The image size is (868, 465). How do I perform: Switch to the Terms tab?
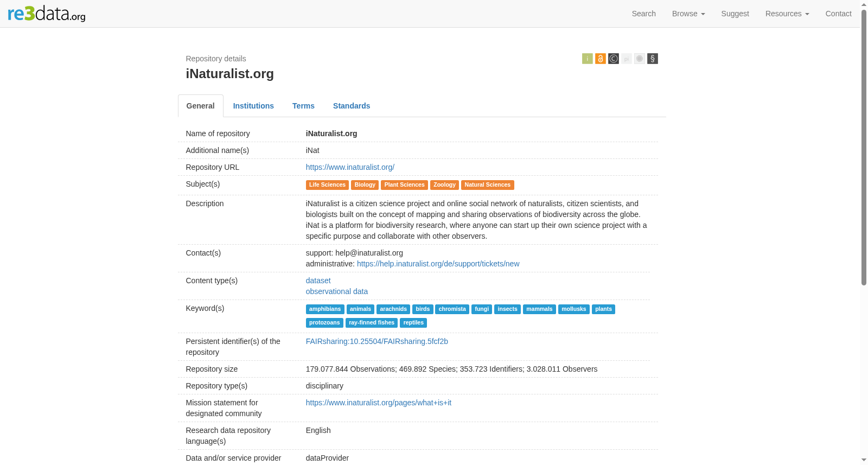click(303, 106)
